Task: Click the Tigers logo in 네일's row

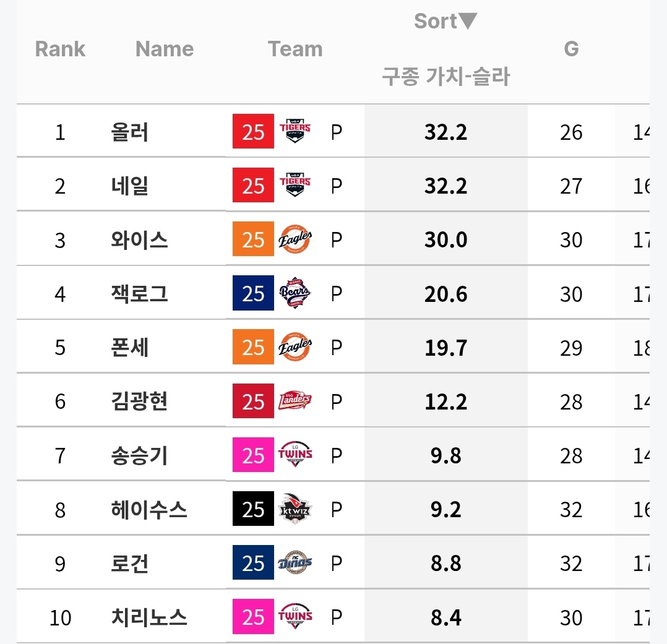Action: [x=295, y=185]
